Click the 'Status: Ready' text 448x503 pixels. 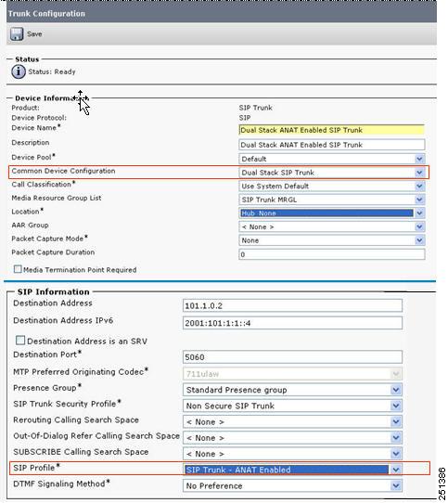pos(52,71)
